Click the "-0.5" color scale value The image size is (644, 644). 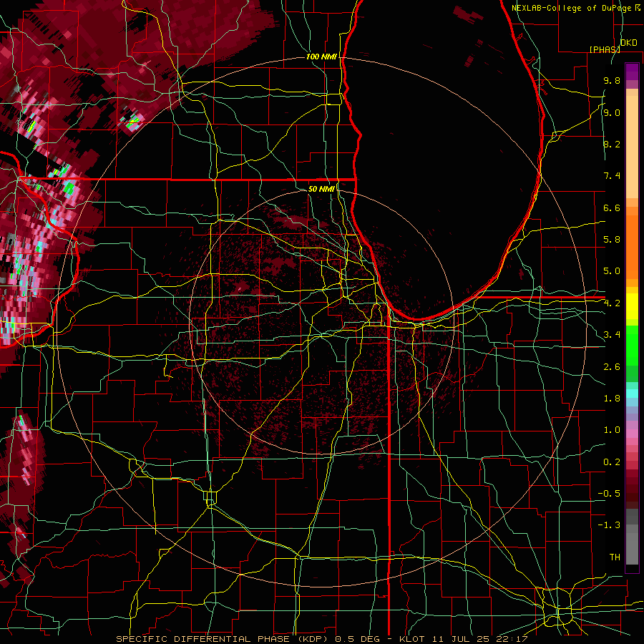(609, 494)
